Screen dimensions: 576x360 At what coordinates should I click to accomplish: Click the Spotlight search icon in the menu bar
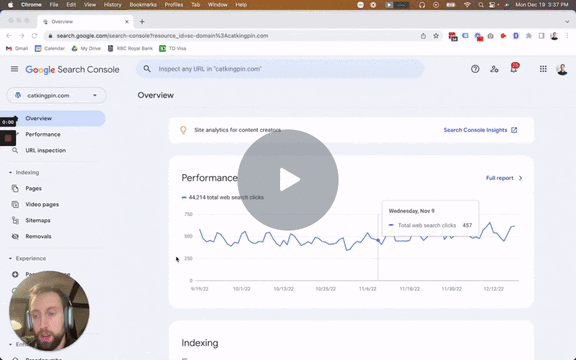(x=481, y=5)
